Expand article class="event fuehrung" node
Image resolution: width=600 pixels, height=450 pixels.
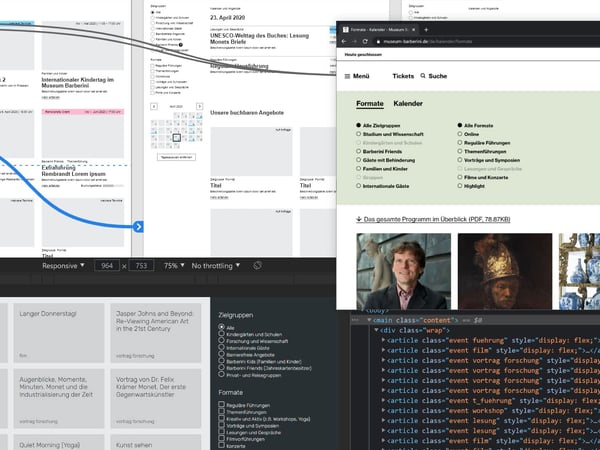(x=383, y=340)
